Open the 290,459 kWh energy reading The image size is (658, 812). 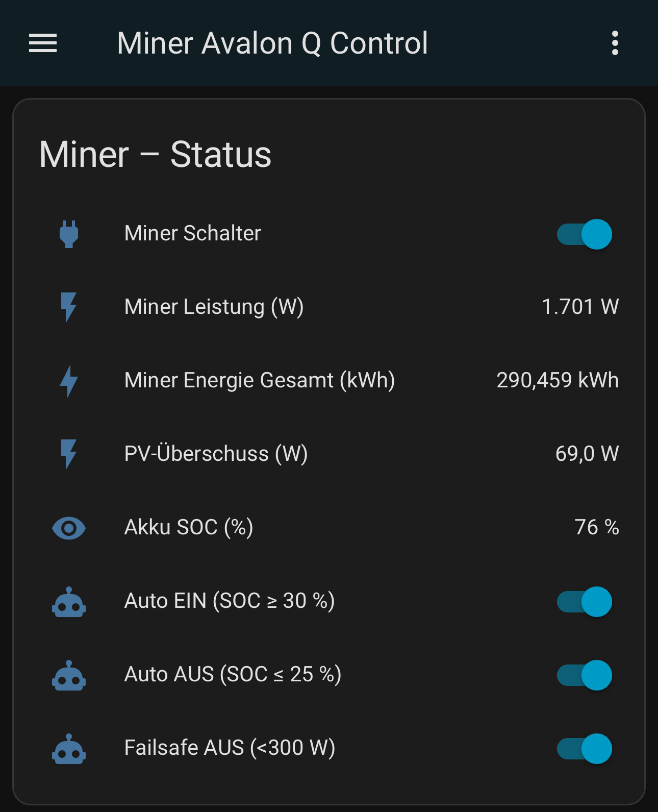(558, 381)
